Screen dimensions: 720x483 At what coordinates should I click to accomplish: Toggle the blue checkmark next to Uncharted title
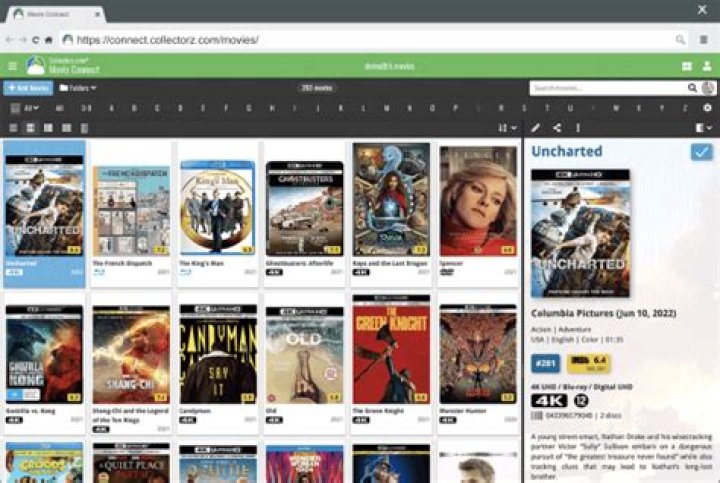pos(702,152)
